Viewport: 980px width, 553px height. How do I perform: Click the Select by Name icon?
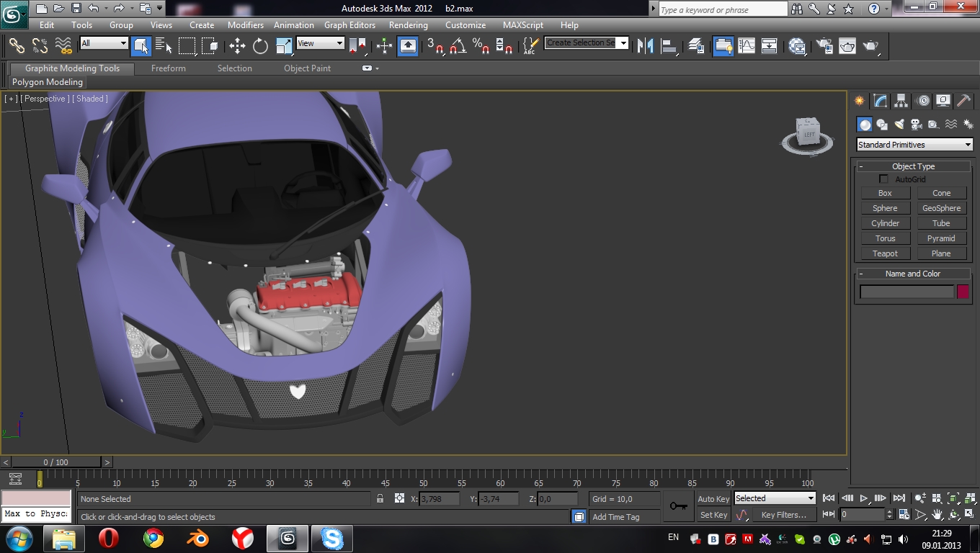click(164, 46)
